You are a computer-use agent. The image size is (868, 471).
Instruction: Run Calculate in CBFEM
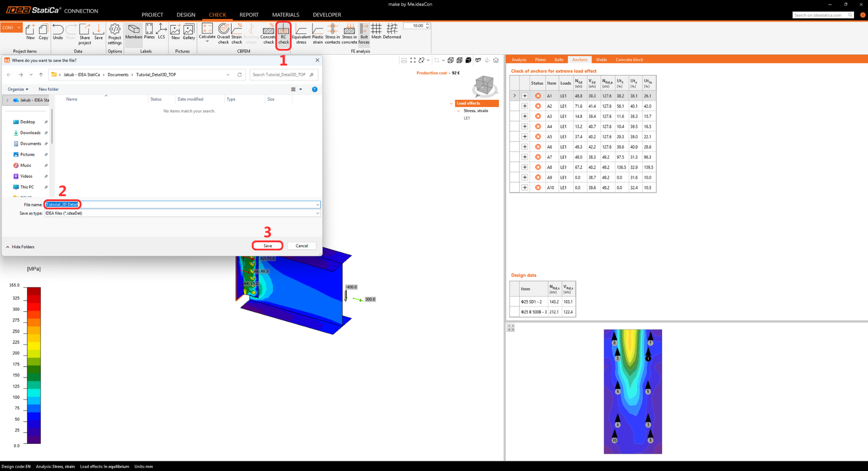click(207, 33)
